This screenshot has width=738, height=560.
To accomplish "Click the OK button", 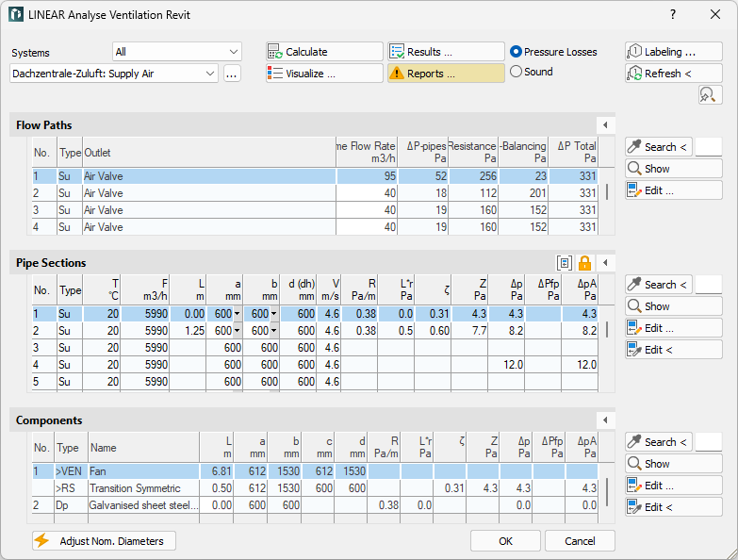I will (505, 541).
